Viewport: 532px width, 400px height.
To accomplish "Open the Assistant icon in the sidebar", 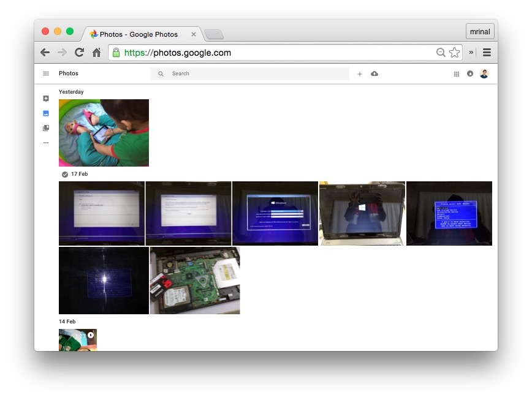I will point(46,99).
